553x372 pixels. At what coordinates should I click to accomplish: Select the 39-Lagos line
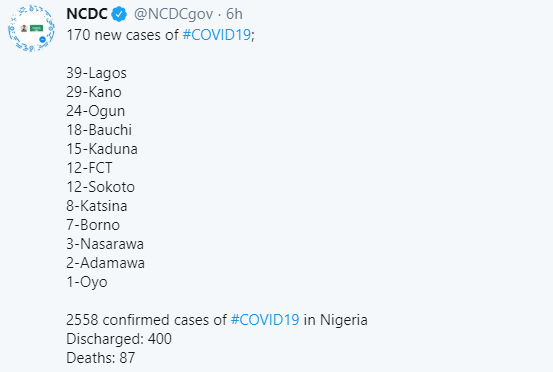tap(96, 73)
